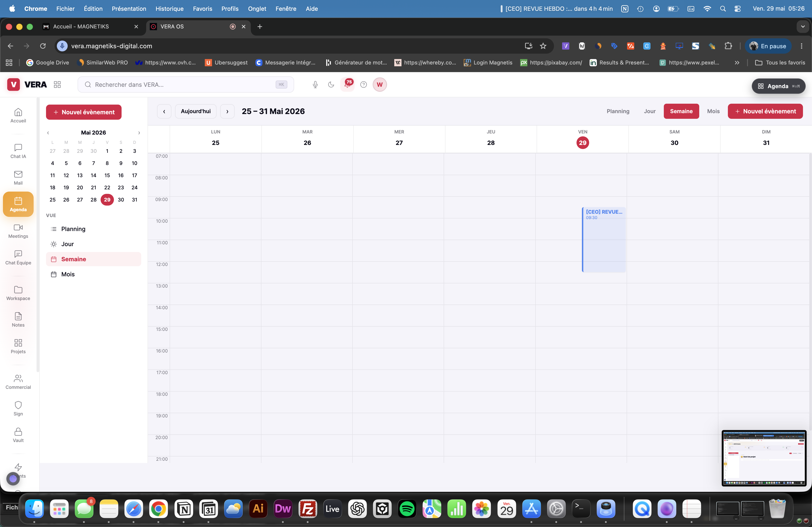Open a new Chrome tab
812x527 pixels.
(x=260, y=27)
